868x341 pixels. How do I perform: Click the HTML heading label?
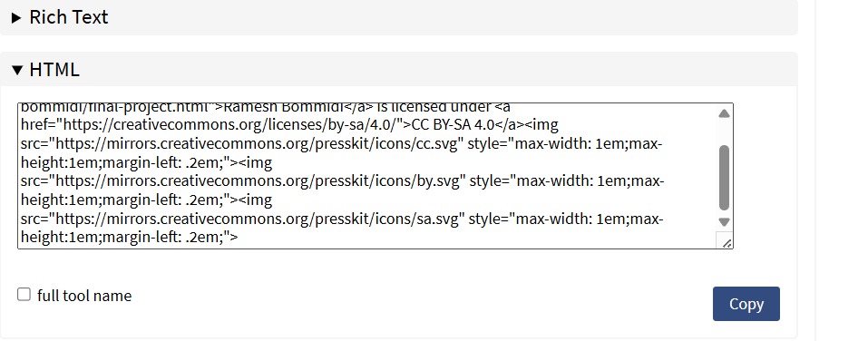[54, 70]
